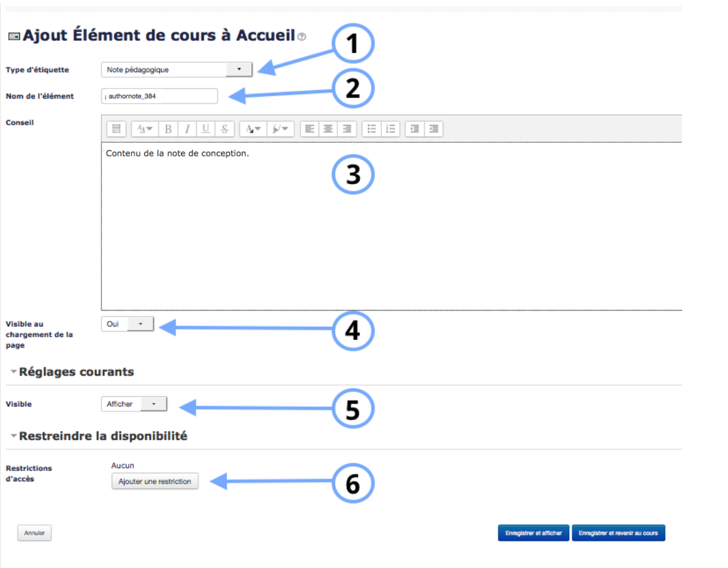Open the 'Visible au chargement' Oui dropdown
This screenshot has height=568, width=728.
pos(128,324)
